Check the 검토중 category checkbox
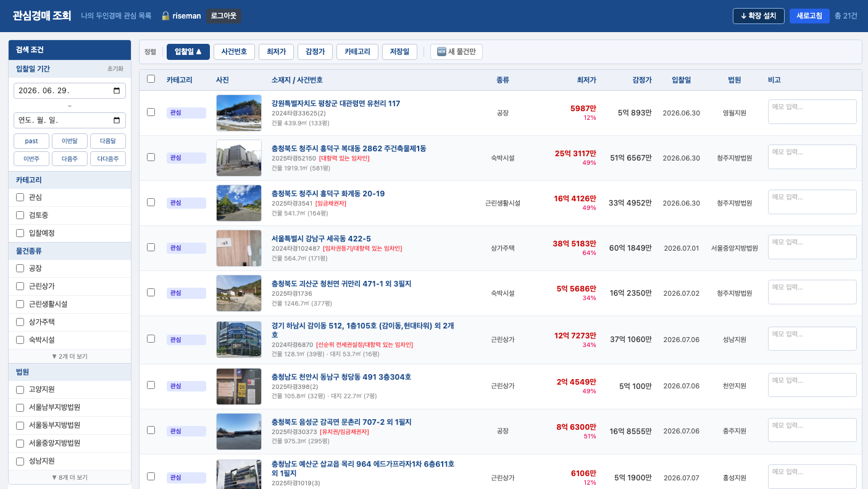Screen dimensions: 868x489 (x=20, y=215)
